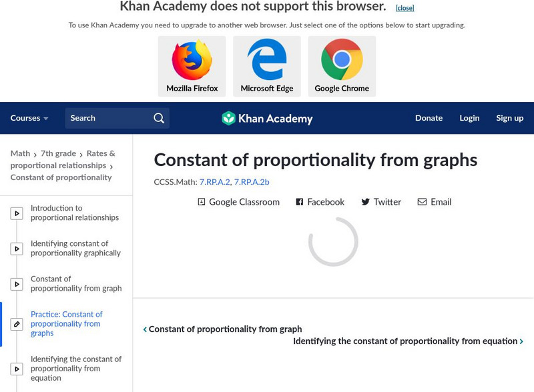Image resolution: width=534 pixels, height=392 pixels.
Task: Click the search magnifying glass icon
Action: pos(159,118)
